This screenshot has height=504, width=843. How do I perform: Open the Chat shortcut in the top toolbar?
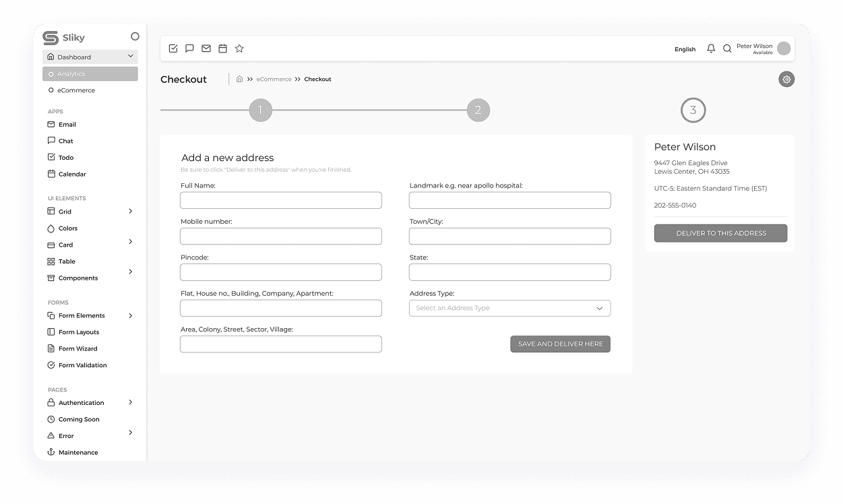click(x=189, y=48)
